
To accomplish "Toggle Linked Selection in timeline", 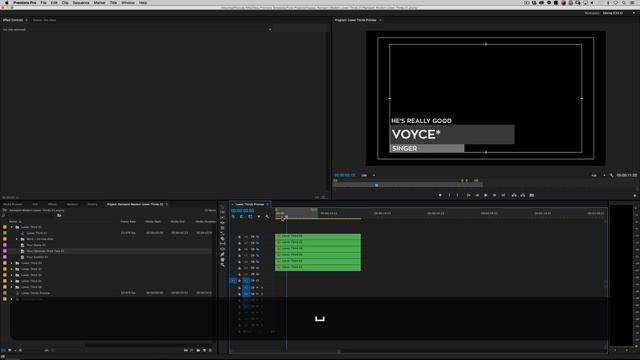I will tap(250, 216).
